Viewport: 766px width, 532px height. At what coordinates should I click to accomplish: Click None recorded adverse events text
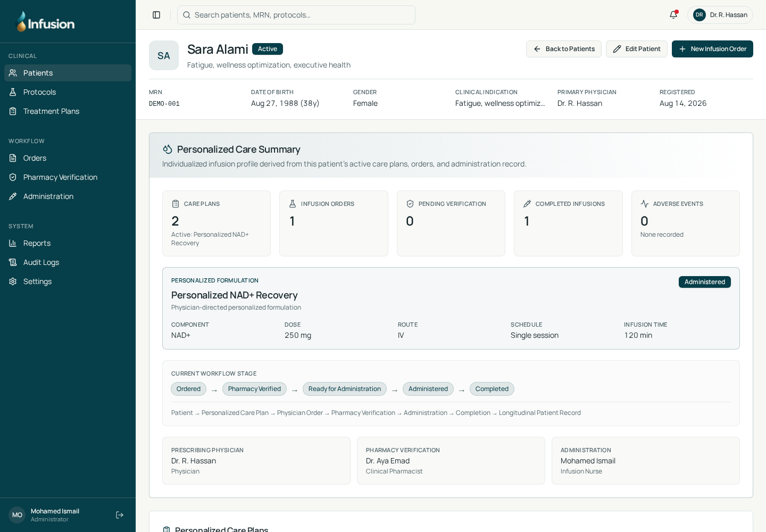[662, 235]
